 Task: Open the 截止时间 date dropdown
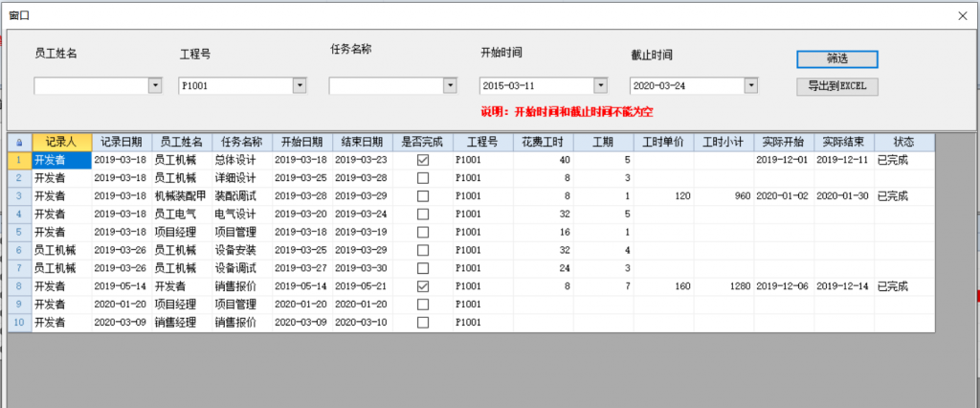point(750,86)
